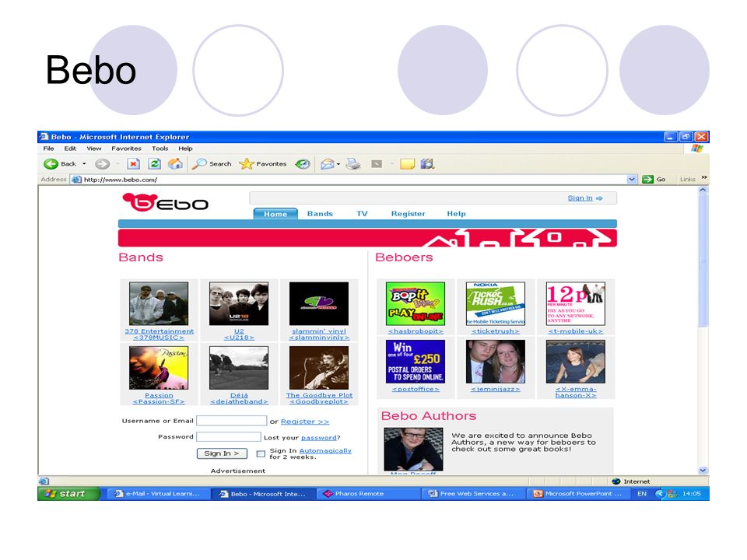Select the Help tab on Bebo
Viewport: 747px width, 560px height.
[457, 214]
